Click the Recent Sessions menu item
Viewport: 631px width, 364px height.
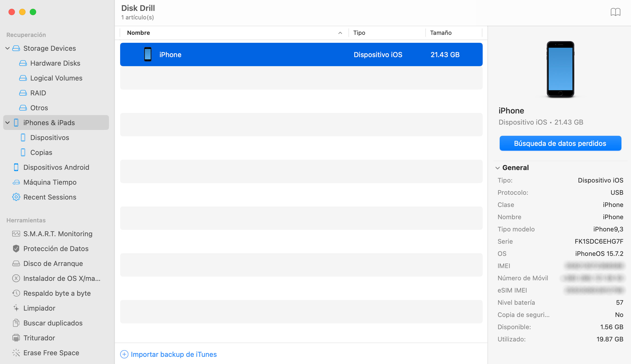point(50,197)
